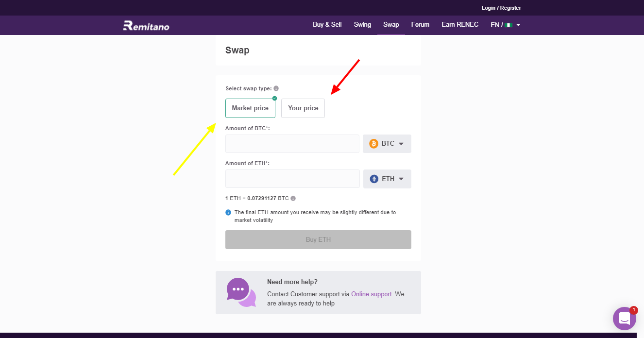
Task: Open the ETH currency dropdown
Action: tap(387, 179)
